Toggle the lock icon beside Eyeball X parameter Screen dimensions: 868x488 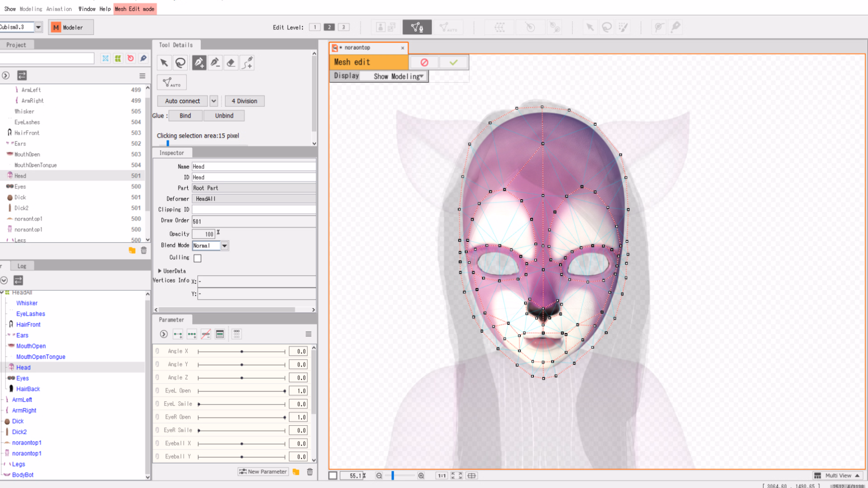[x=157, y=443]
